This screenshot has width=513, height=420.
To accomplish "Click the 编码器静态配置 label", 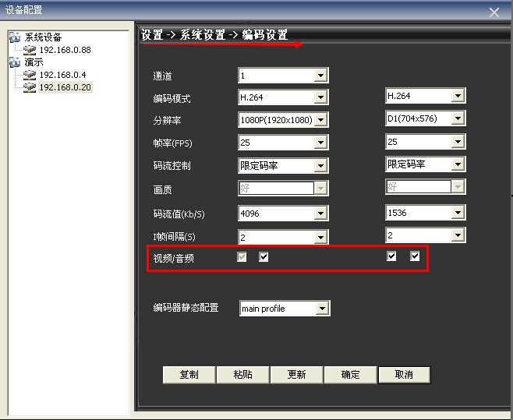I will coord(186,308).
